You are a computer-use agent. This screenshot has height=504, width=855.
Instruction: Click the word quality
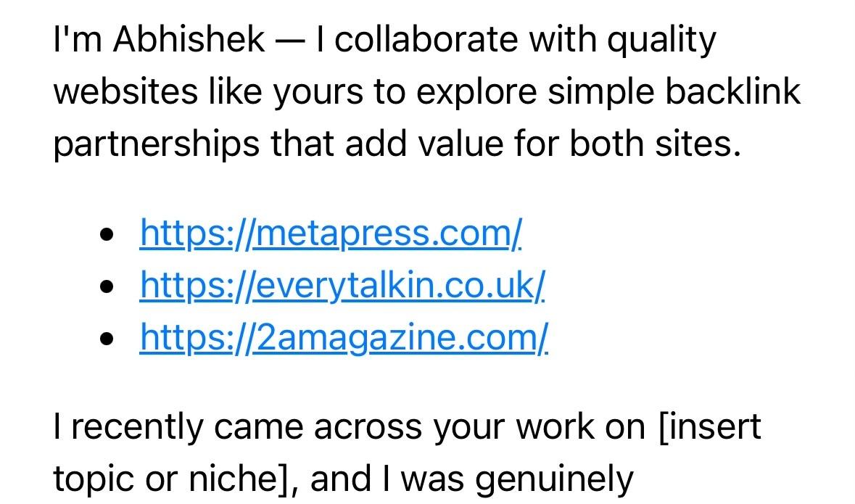coord(661,41)
